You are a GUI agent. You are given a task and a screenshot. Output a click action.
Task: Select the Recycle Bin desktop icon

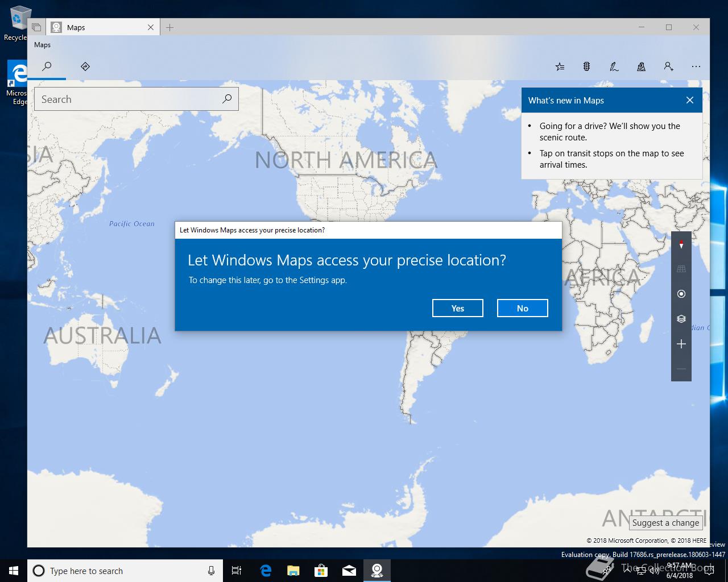pyautogui.click(x=17, y=24)
